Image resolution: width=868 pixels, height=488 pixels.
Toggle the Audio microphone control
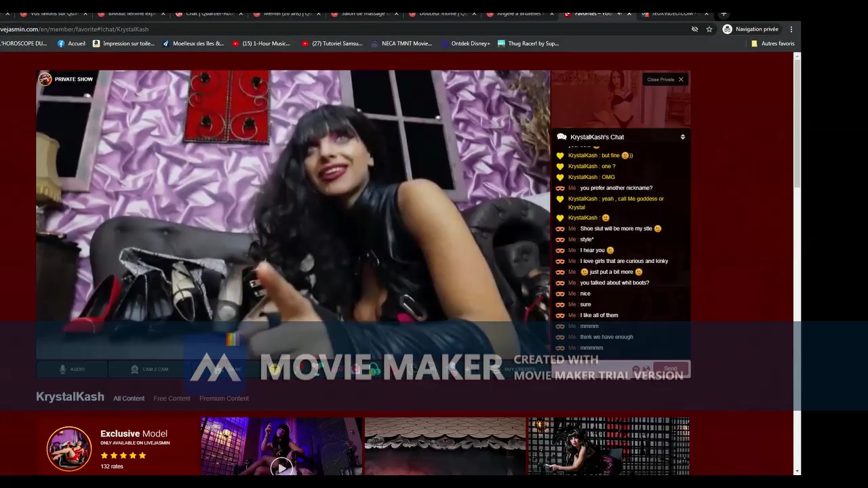71,369
